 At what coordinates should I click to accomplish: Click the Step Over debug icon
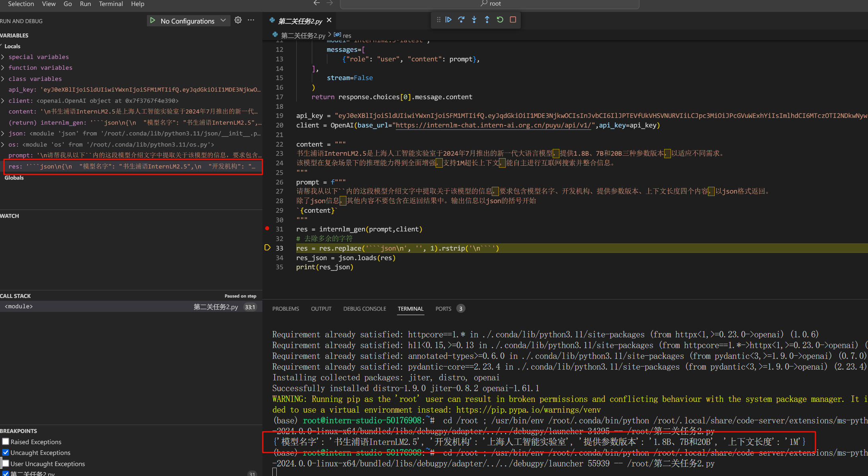[461, 20]
